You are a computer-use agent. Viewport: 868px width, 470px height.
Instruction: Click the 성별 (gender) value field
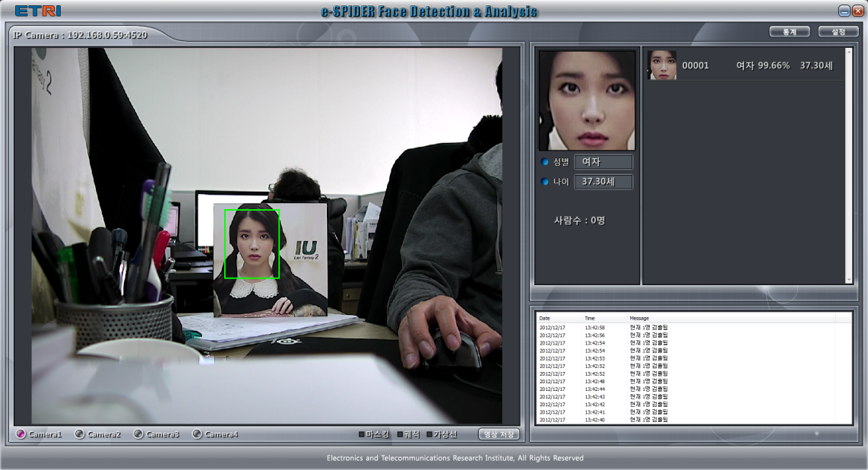[603, 162]
